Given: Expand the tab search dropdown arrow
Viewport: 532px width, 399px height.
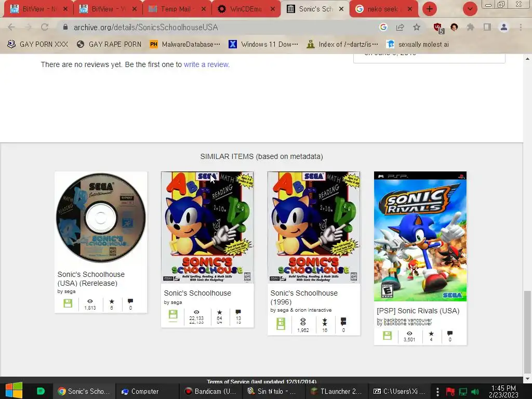Looking at the screenshot, I should (470, 9).
